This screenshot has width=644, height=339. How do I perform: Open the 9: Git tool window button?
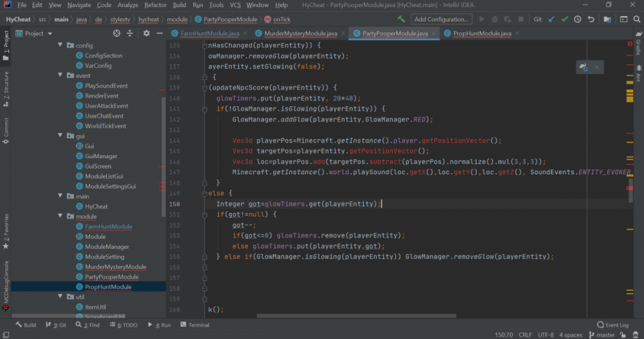pyautogui.click(x=56, y=325)
